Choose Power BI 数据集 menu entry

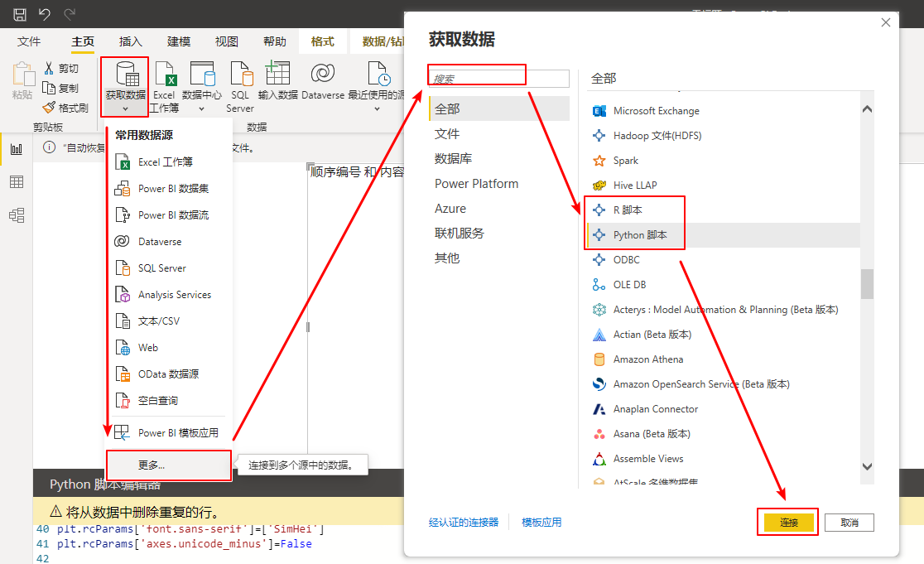pos(169,189)
